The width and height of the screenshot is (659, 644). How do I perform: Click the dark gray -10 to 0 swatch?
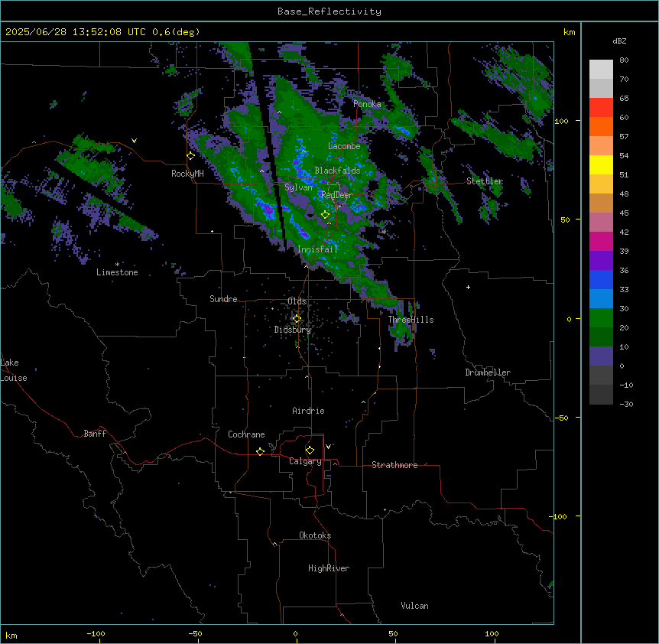(x=601, y=376)
